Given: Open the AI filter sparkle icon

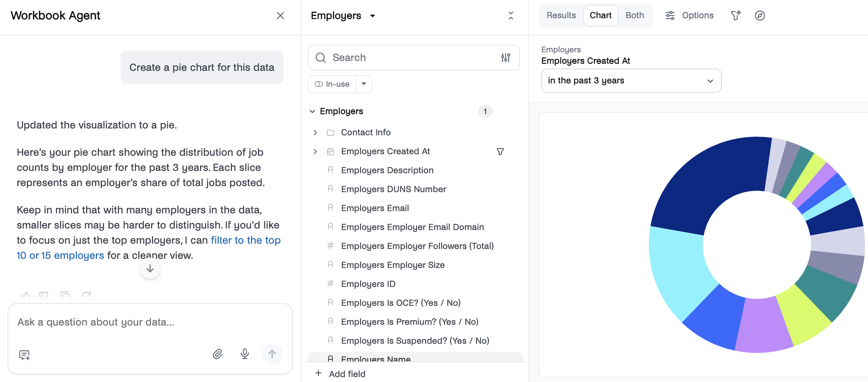Looking at the screenshot, I should pos(736,16).
